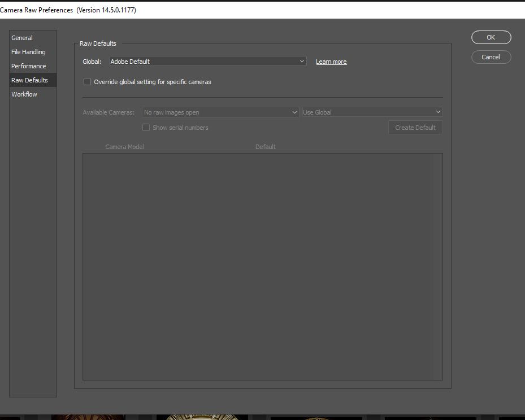The width and height of the screenshot is (525, 420).
Task: Dismiss the dialog with Cancel
Action: tap(491, 57)
